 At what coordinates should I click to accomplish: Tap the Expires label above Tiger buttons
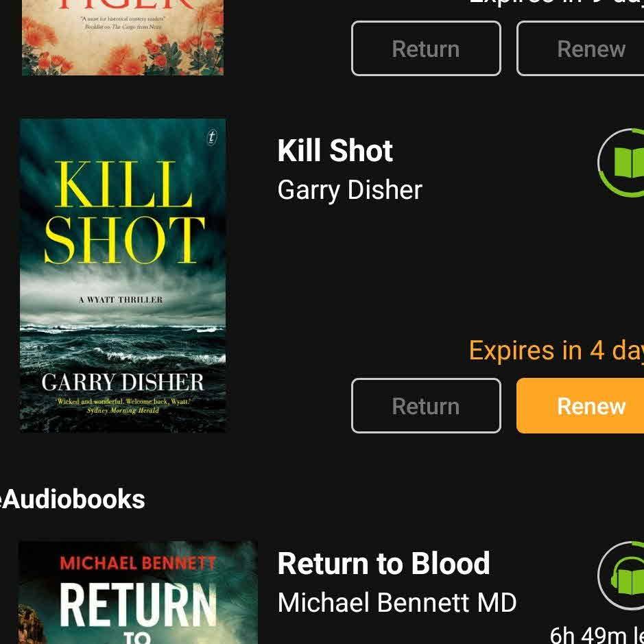tap(556, 2)
